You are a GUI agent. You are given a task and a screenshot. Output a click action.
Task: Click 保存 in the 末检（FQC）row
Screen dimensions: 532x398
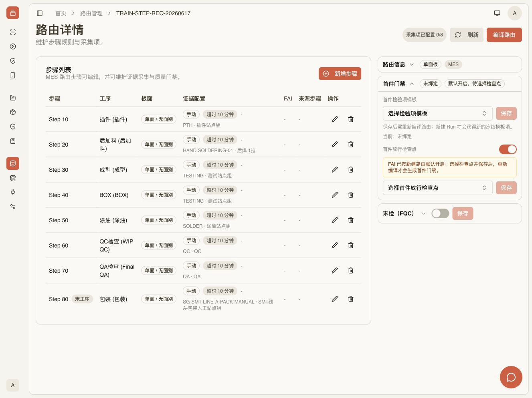[x=463, y=213]
